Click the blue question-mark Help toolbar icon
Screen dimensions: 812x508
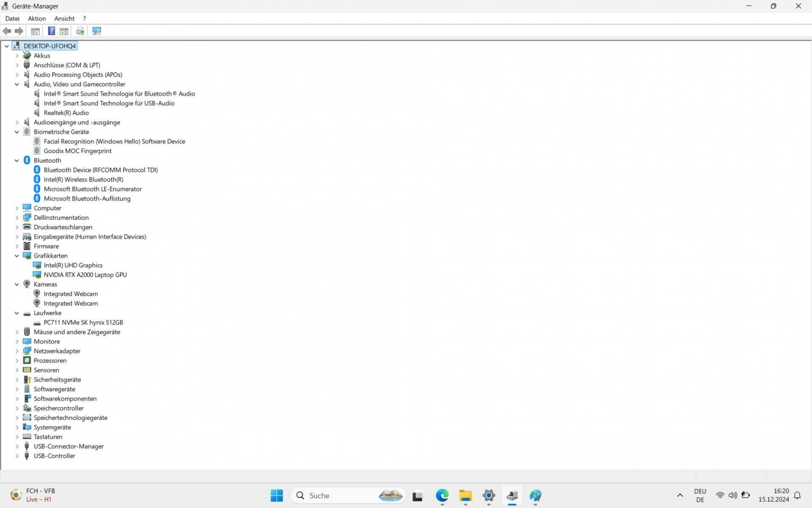tap(52, 31)
